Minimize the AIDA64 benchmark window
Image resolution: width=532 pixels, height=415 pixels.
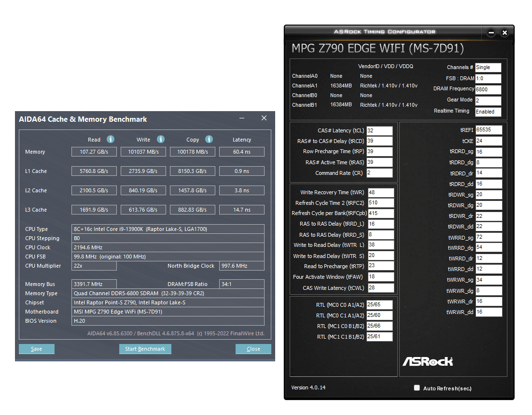tap(242, 118)
